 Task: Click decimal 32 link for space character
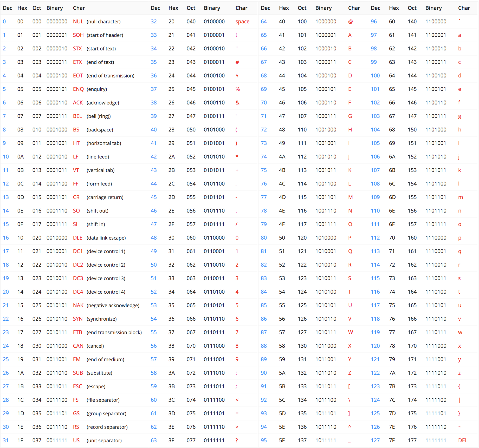(154, 22)
